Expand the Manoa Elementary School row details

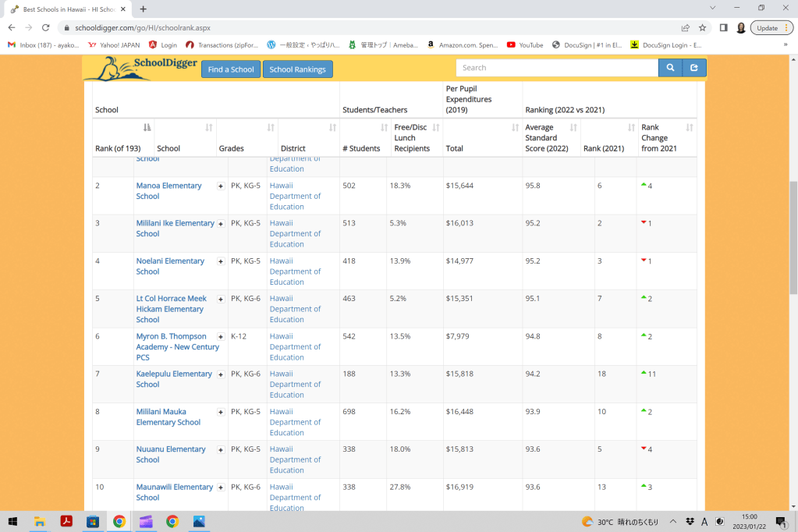[x=221, y=186]
